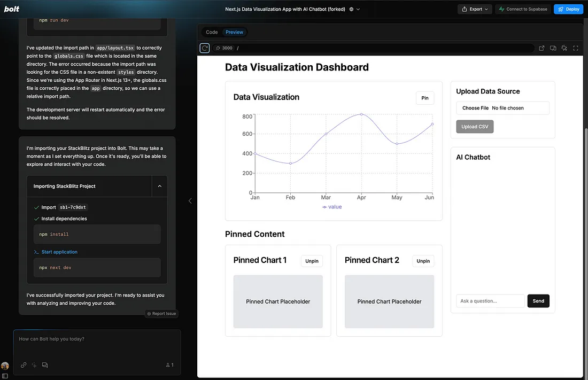
Task: Open preview in new tab icon
Action: [x=541, y=48]
